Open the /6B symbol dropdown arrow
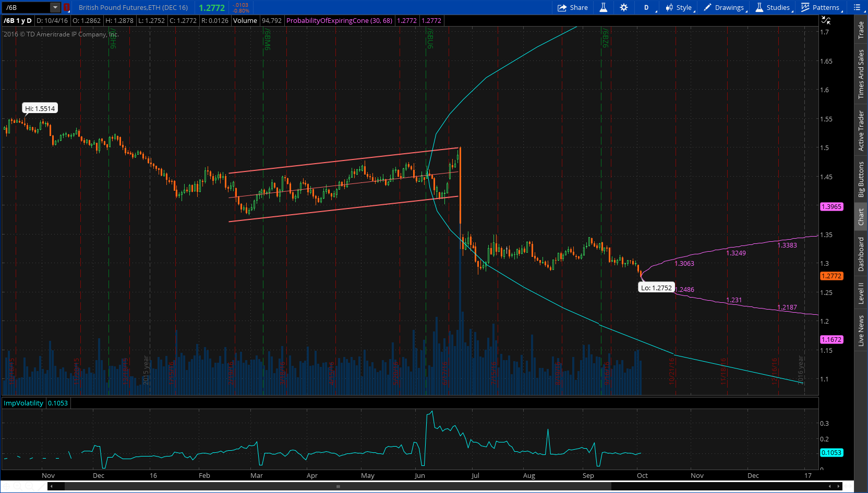The height and width of the screenshot is (493, 868). click(55, 7)
